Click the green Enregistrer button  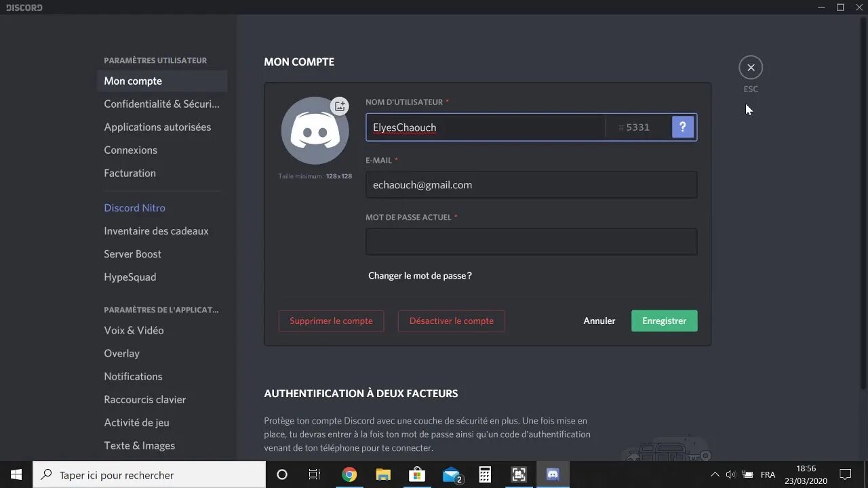click(x=664, y=321)
